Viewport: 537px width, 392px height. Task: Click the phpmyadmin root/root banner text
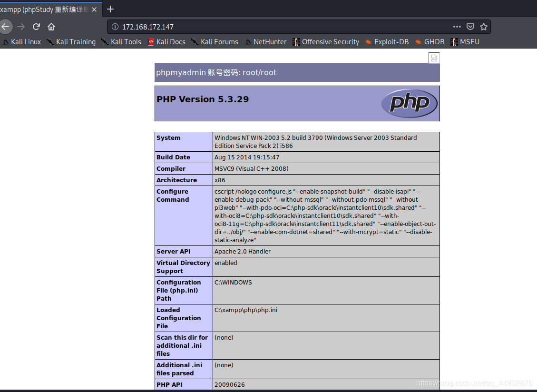(216, 72)
